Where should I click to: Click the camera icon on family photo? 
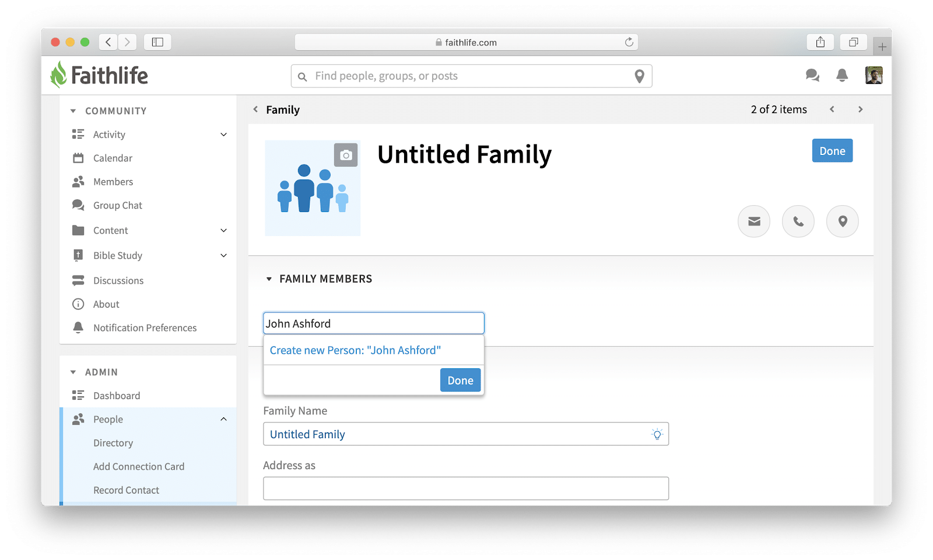pos(346,155)
